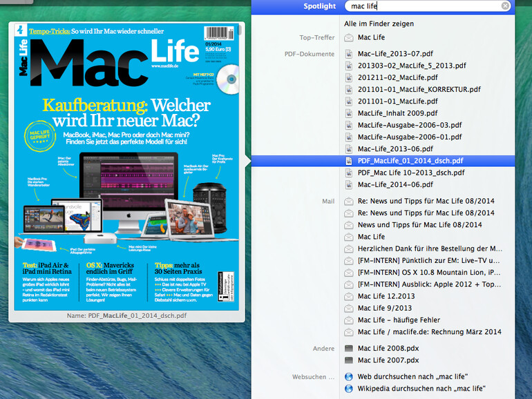Click PDF icon of Mac-Life_2014-06.pdf
Screen dimensions: 532x399
(x=348, y=184)
